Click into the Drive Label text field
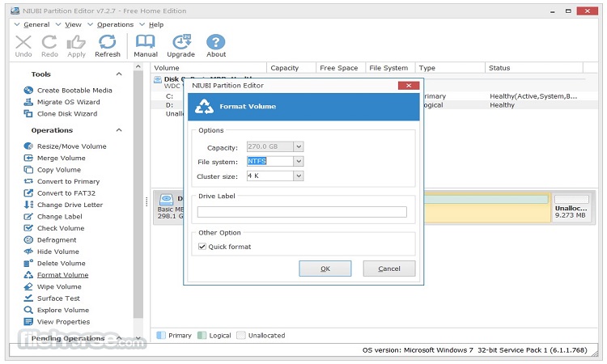The height and width of the screenshot is (364, 607). 302,212
